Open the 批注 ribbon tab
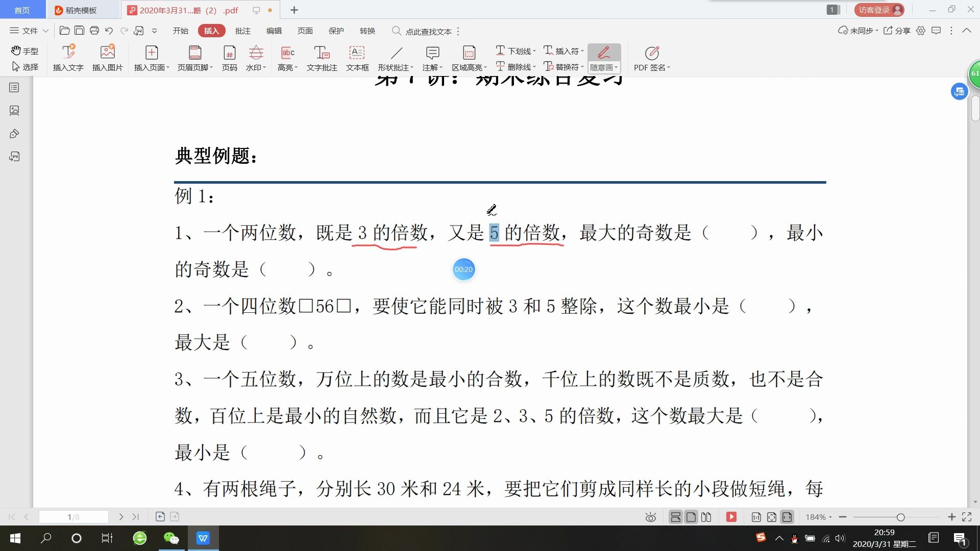Image resolution: width=980 pixels, height=551 pixels. 243,31
